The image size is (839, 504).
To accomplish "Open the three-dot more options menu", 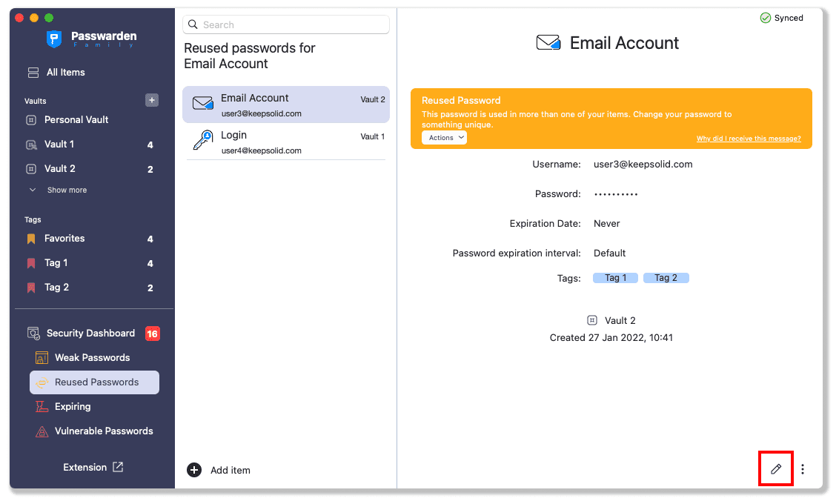I will coord(803,469).
